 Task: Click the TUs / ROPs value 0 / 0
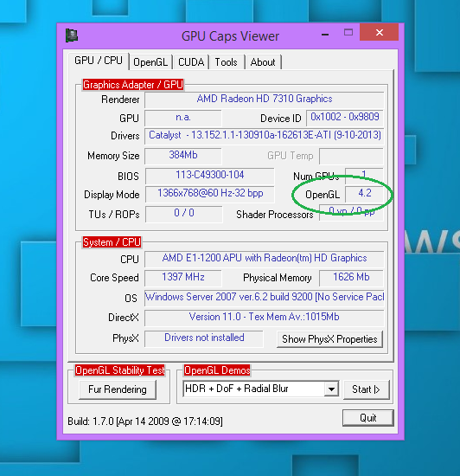click(184, 214)
